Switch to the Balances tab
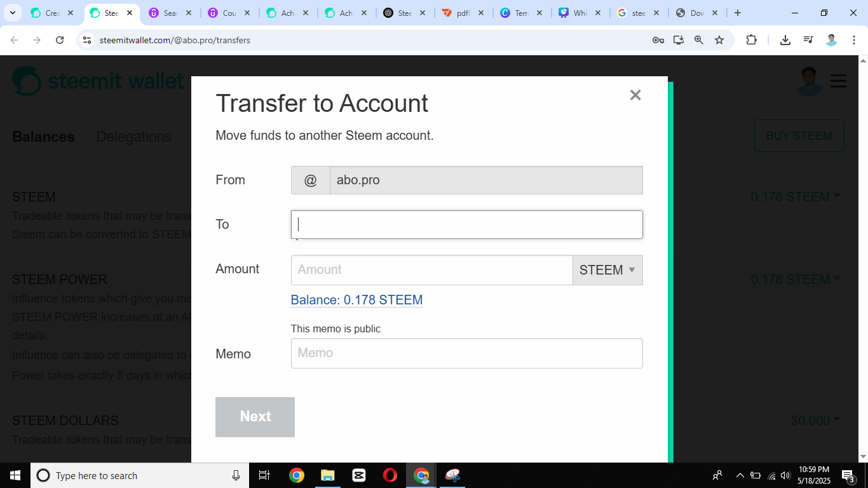The image size is (868, 488). [x=43, y=137]
